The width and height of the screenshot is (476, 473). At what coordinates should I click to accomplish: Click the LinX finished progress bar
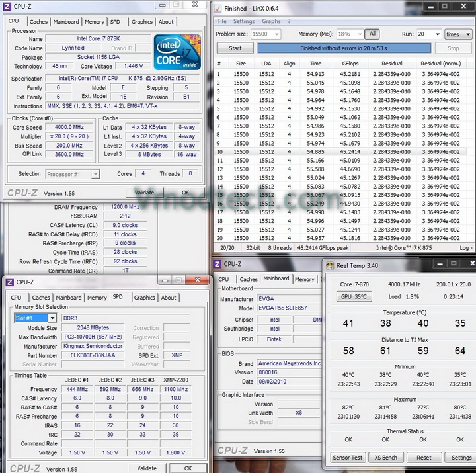(344, 48)
